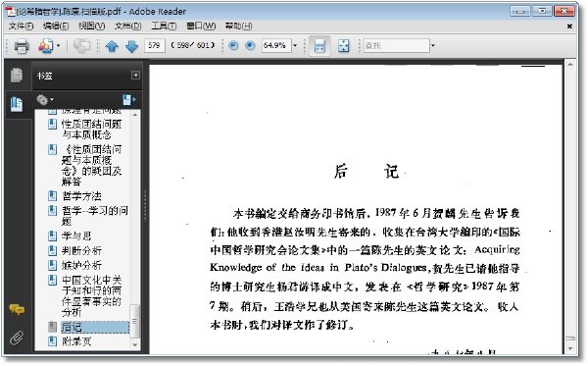Select bookmark 《性质团结问题与本质概念》的疑团及解答
Screen dimensions: 588x366
coord(91,165)
